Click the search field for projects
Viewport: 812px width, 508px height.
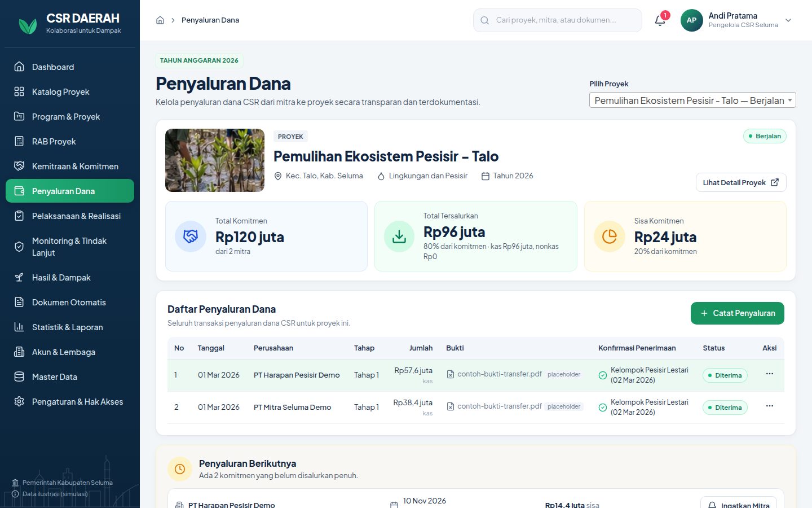(558, 20)
